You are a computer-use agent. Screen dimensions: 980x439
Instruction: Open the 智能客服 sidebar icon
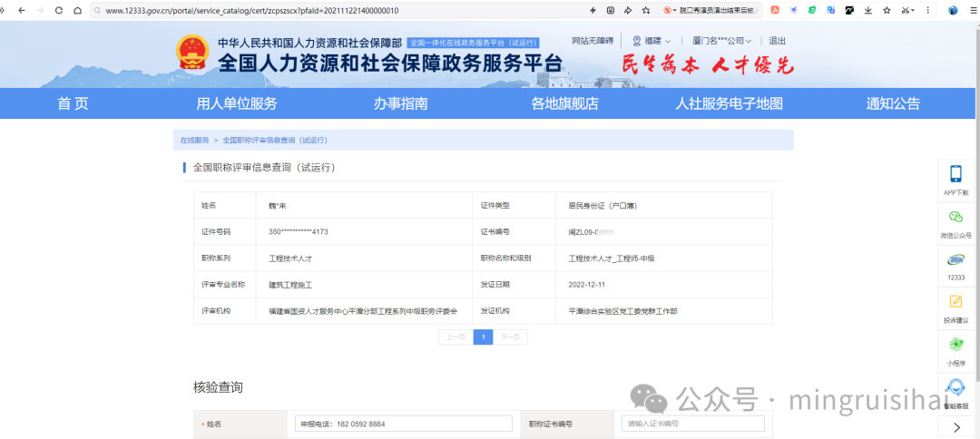point(955,394)
